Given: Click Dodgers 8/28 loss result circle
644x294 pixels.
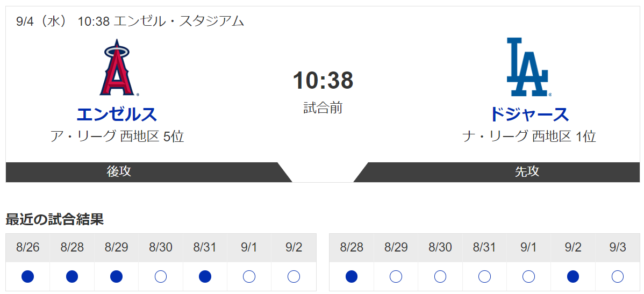Looking at the screenshot, I should [x=352, y=277].
